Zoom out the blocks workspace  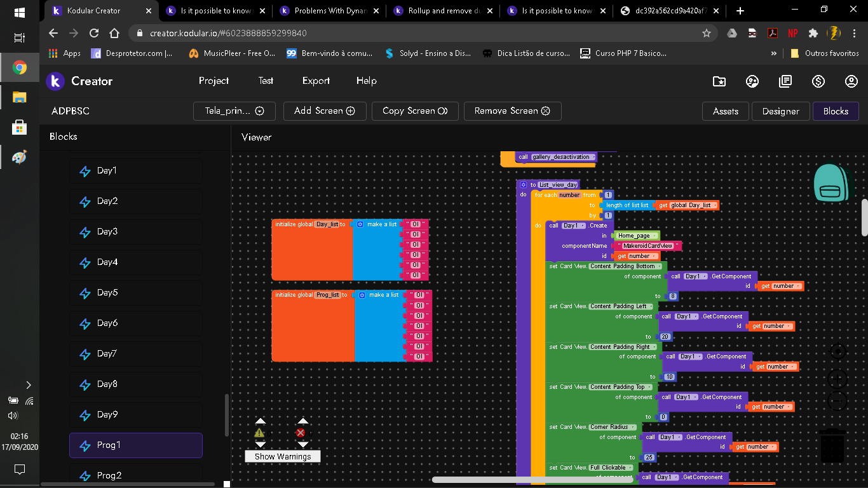point(837,401)
